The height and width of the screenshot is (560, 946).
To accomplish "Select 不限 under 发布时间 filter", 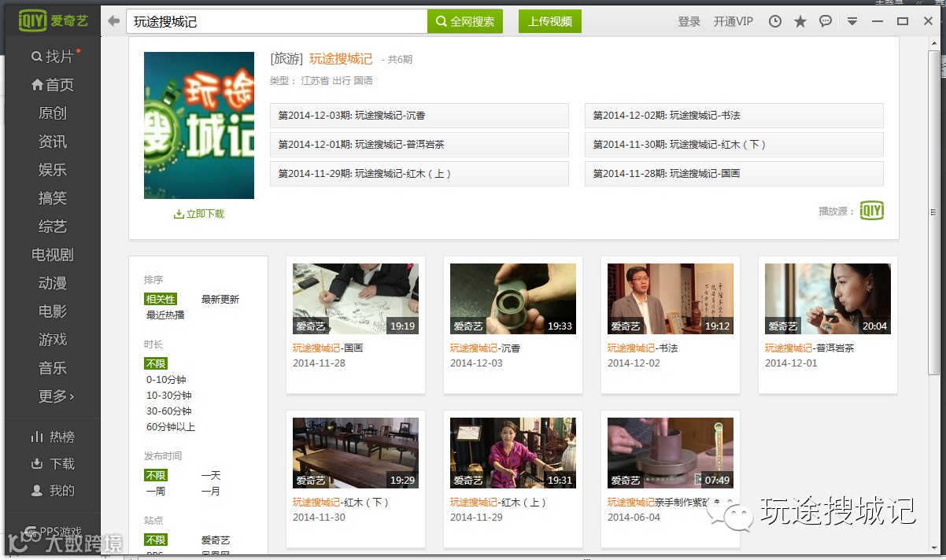I will 156,475.
